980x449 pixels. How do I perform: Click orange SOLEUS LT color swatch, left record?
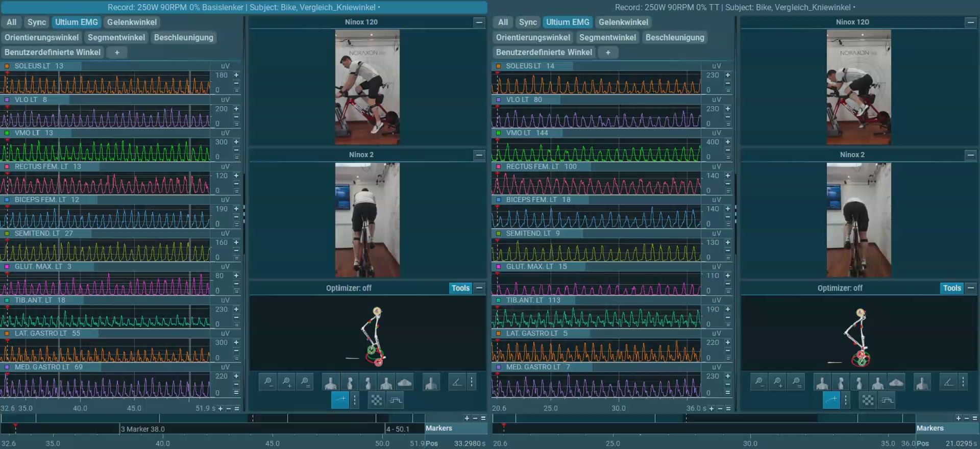[7, 66]
